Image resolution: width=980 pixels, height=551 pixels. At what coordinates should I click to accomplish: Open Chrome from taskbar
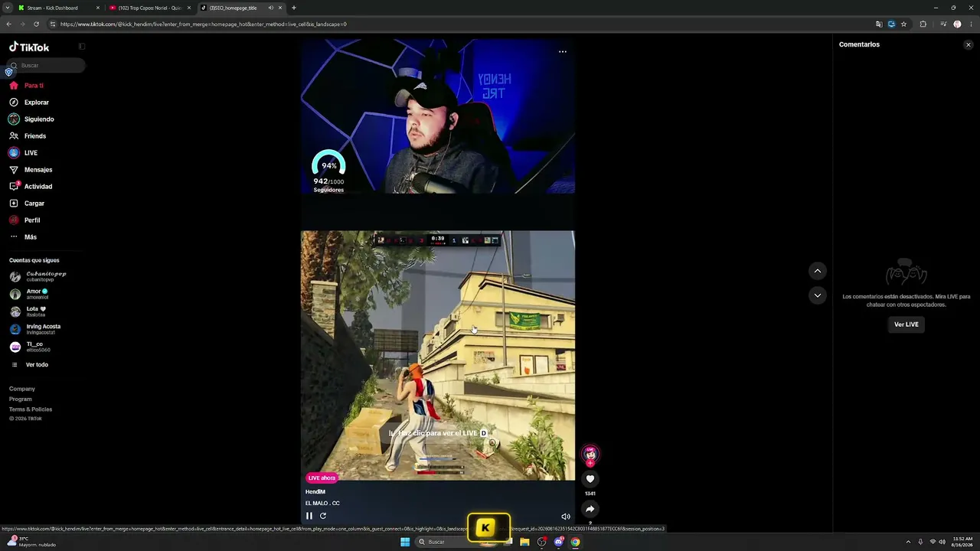(575, 542)
